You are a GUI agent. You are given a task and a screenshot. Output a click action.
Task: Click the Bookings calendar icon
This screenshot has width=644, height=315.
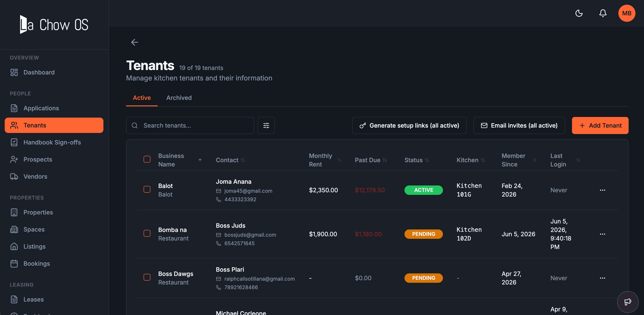pos(14,264)
